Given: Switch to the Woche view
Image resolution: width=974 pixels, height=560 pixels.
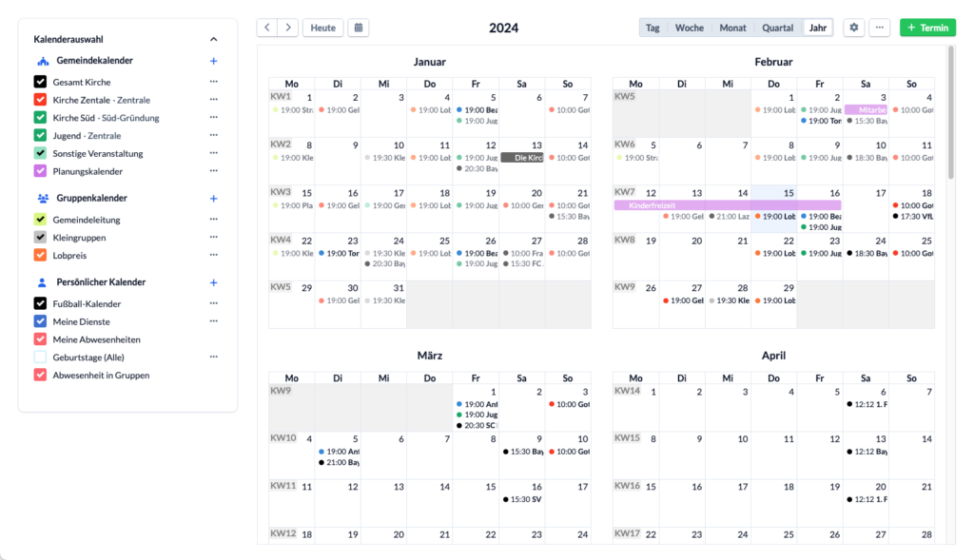Looking at the screenshot, I should (x=690, y=28).
